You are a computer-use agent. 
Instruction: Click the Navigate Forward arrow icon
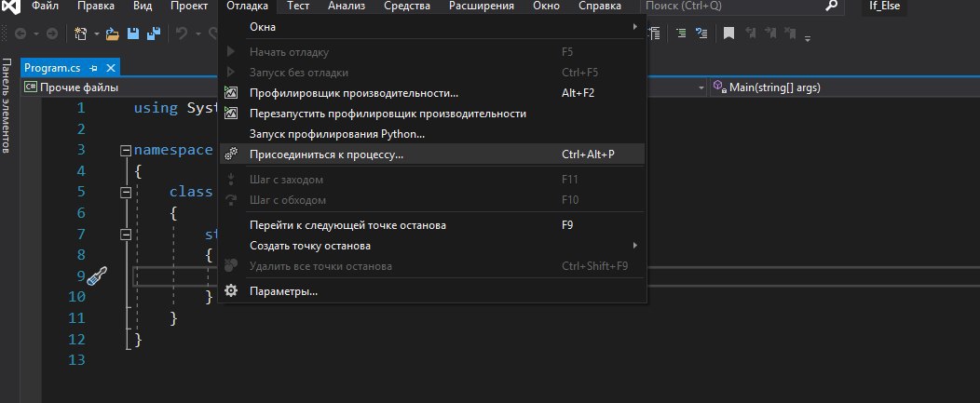(x=52, y=34)
